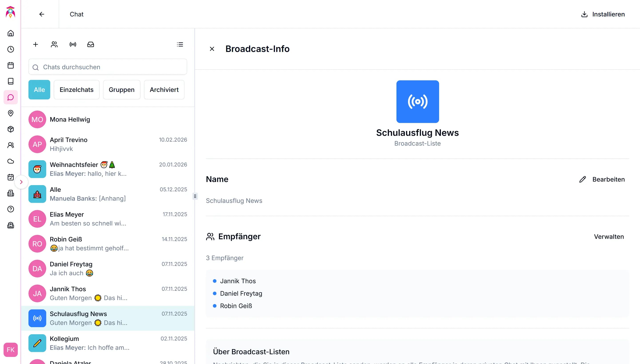The image size is (640, 364).
Task: Select the Gruppen filter tab
Action: coord(122,90)
